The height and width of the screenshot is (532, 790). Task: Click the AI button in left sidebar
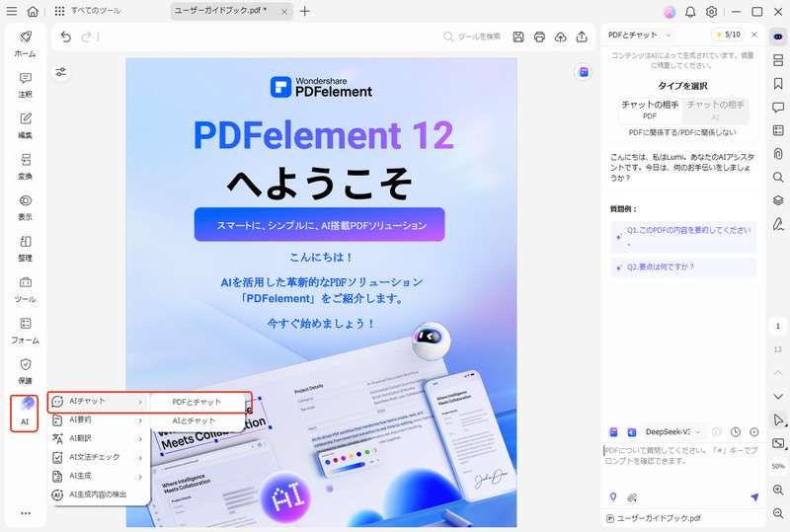click(x=25, y=413)
